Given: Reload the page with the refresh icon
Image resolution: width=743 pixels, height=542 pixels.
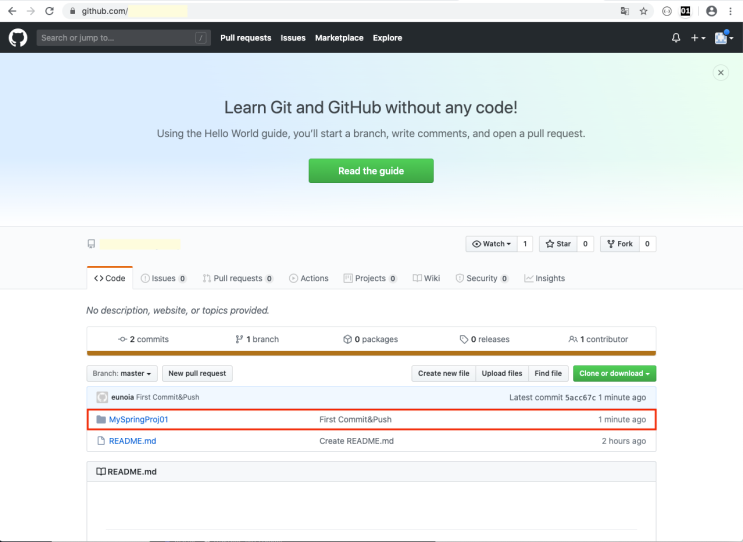Looking at the screenshot, I should coord(49,11).
